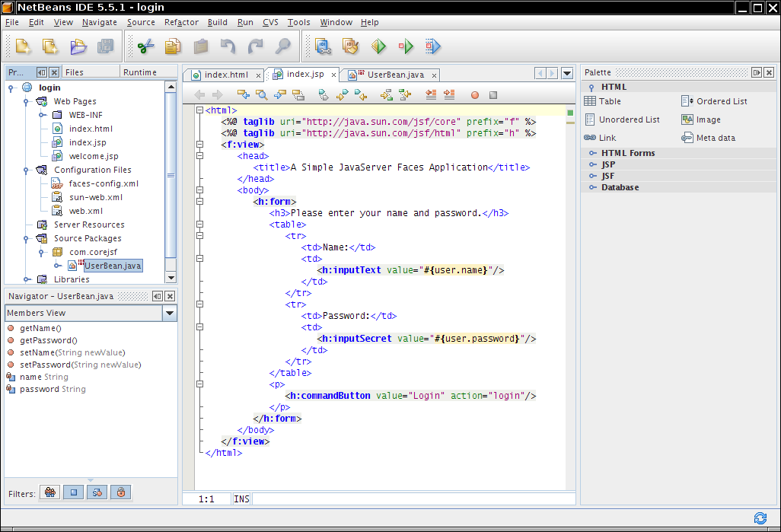Click the editor Forward navigation arrow

pos(217,94)
